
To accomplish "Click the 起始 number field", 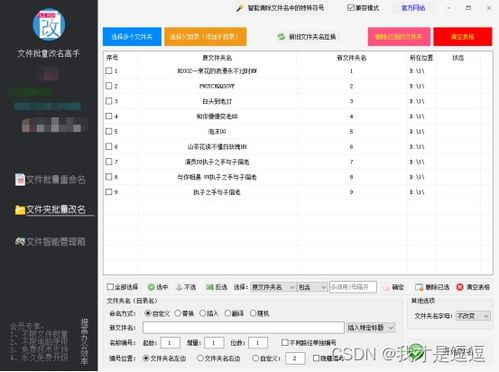I will (170, 343).
